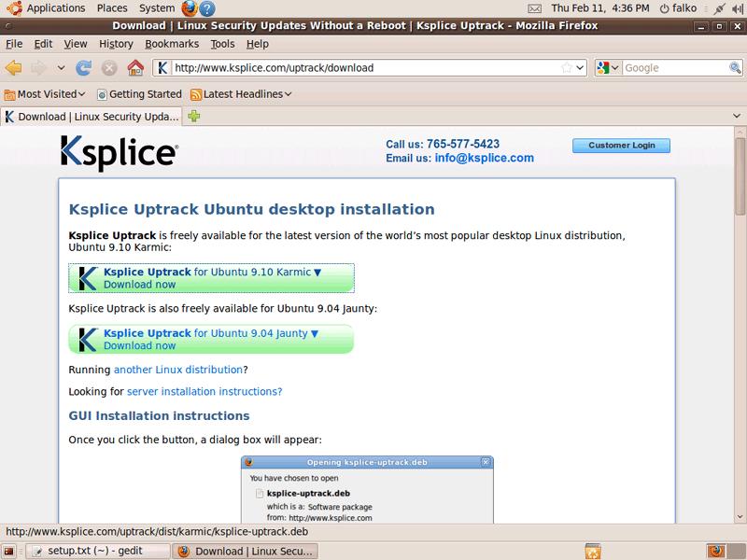This screenshot has height=560, width=747.
Task: Click the search magnifier icon
Action: (734, 68)
